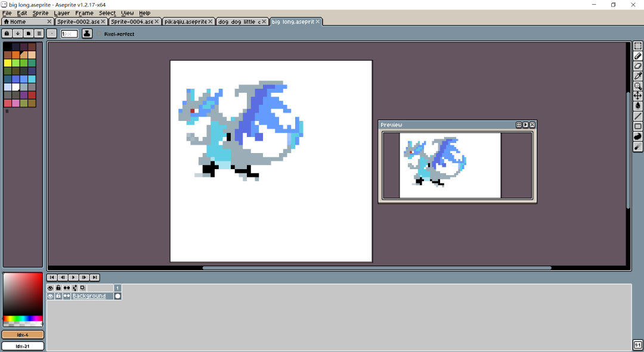This screenshot has height=352, width=644.
Task: Select the Eyedropper tool
Action: [638, 76]
